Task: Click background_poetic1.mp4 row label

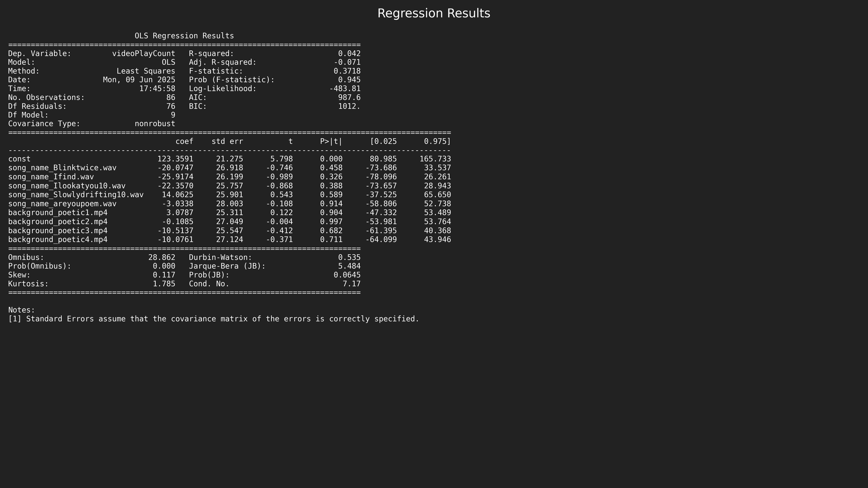Action: coord(58,213)
